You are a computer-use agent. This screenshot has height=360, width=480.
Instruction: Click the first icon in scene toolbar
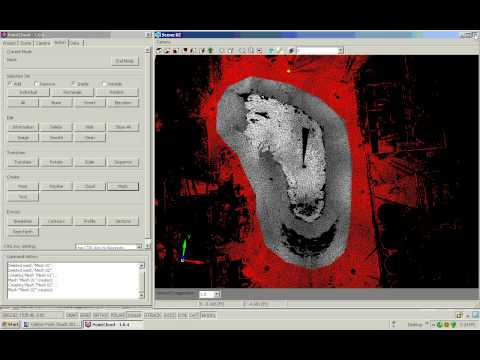tap(159, 51)
